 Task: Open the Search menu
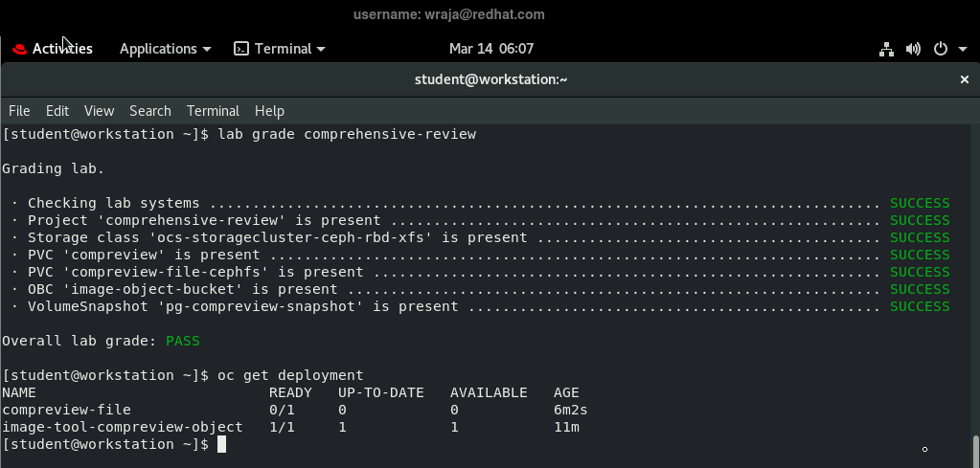point(150,111)
